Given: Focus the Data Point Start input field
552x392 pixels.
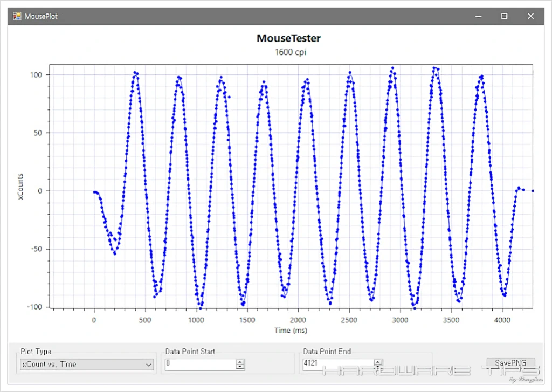Looking at the screenshot, I should pyautogui.click(x=200, y=364).
